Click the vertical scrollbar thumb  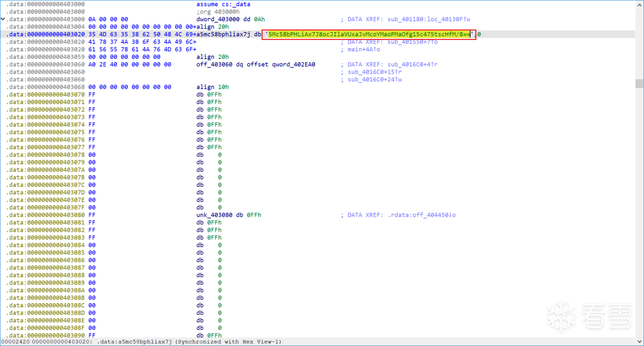pos(639,83)
